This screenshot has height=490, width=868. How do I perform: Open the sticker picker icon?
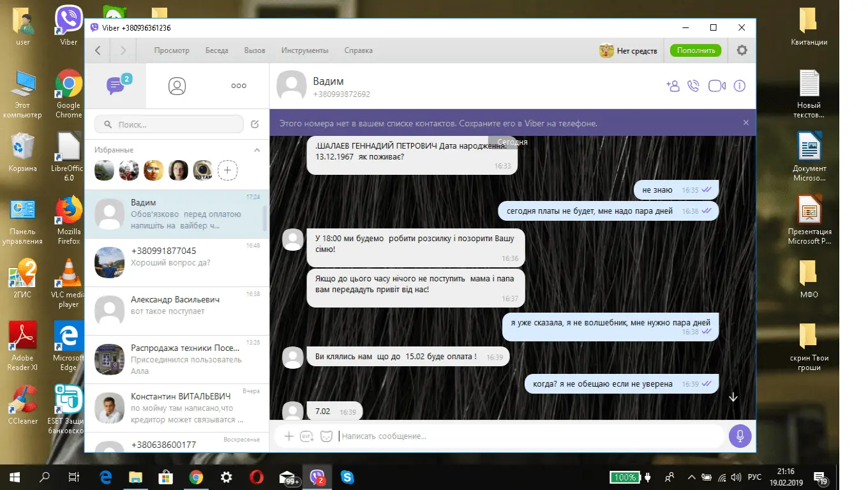tap(326, 436)
